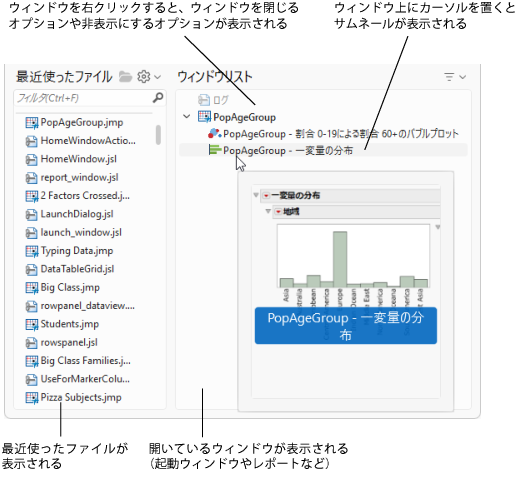Open recent file Big Class.jmp

(70, 287)
